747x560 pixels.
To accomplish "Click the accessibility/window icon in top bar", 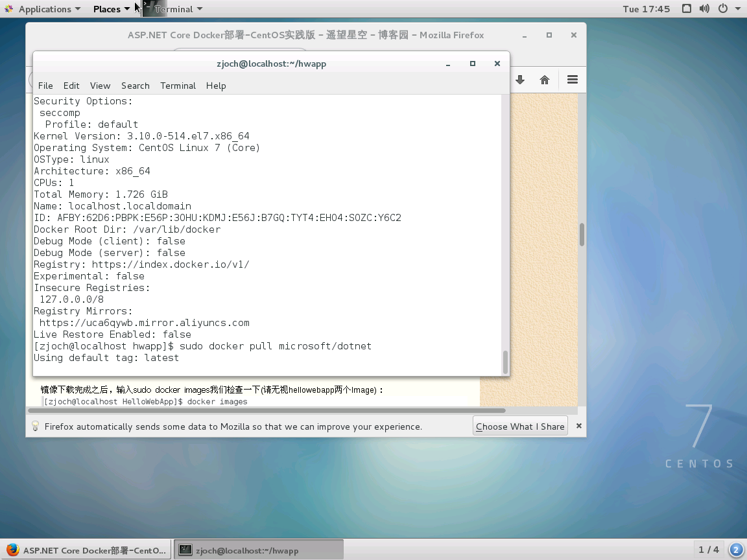I will click(687, 8).
